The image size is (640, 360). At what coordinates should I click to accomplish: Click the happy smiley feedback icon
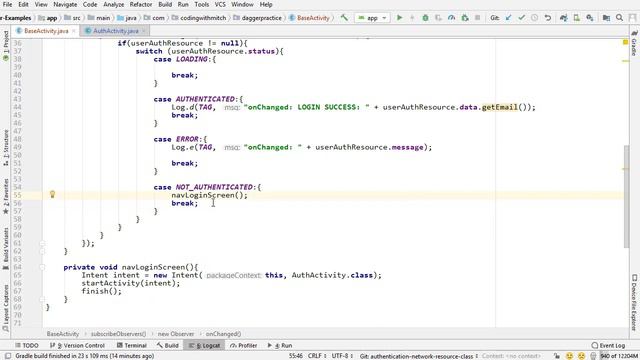(569, 356)
